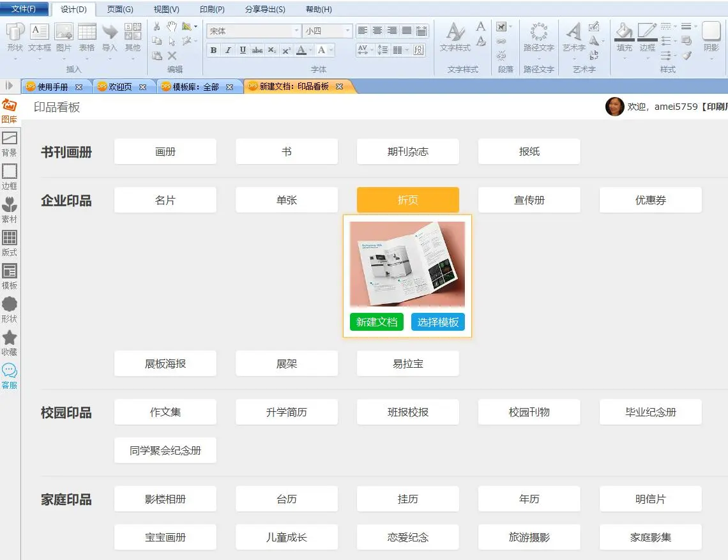Expand the 阴影 shadow dropdown
The height and width of the screenshot is (560, 728).
(711, 57)
